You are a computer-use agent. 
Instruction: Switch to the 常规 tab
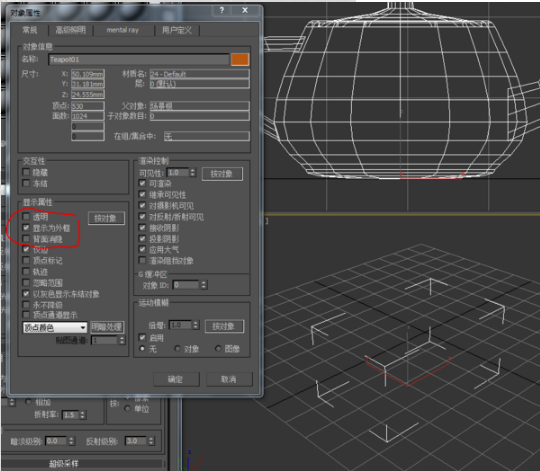30,30
